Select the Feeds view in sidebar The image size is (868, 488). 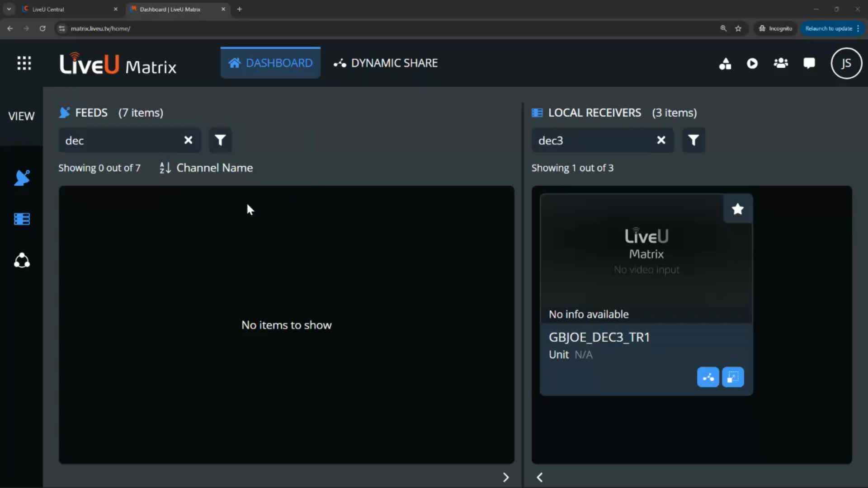coord(22,178)
